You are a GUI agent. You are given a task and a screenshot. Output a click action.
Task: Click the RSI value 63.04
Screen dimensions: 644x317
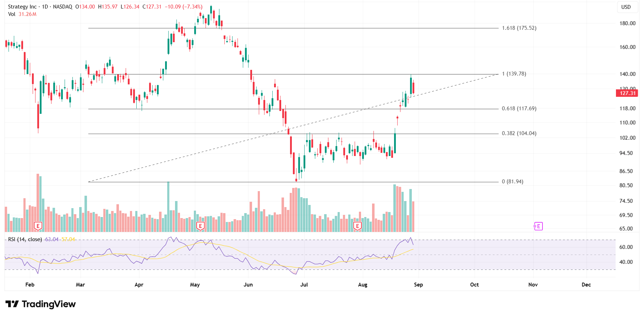(52, 239)
